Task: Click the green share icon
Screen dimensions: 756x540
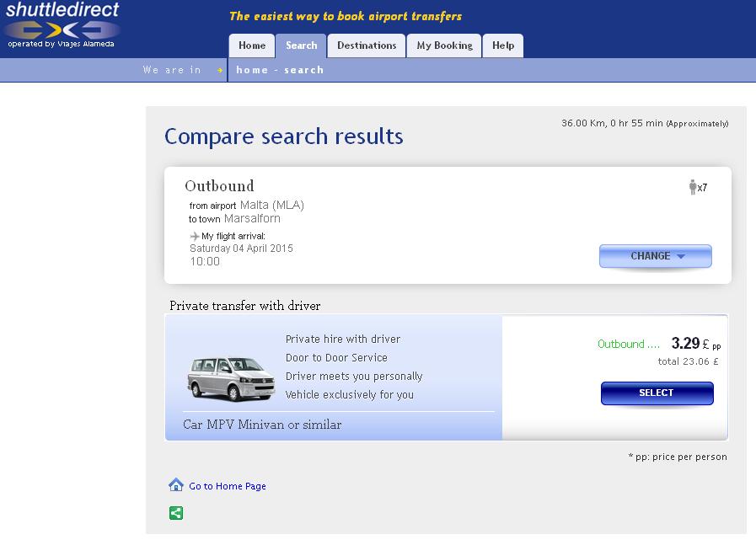Action: coord(176,513)
